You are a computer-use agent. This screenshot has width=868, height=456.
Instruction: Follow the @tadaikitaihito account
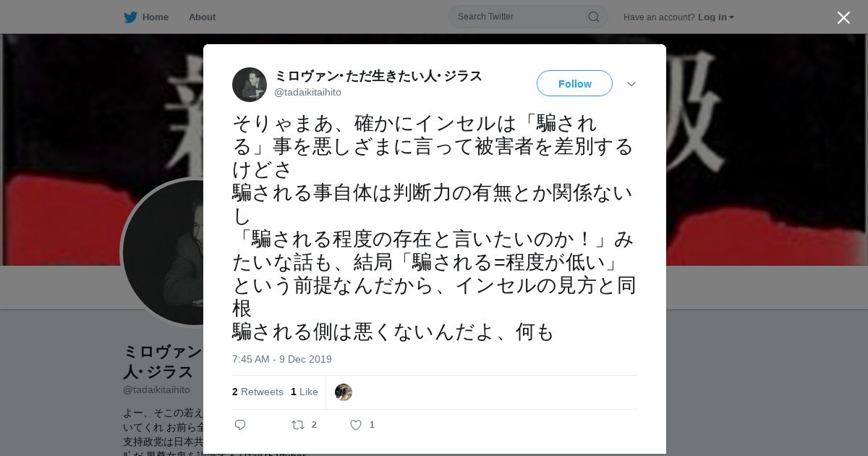pos(574,83)
